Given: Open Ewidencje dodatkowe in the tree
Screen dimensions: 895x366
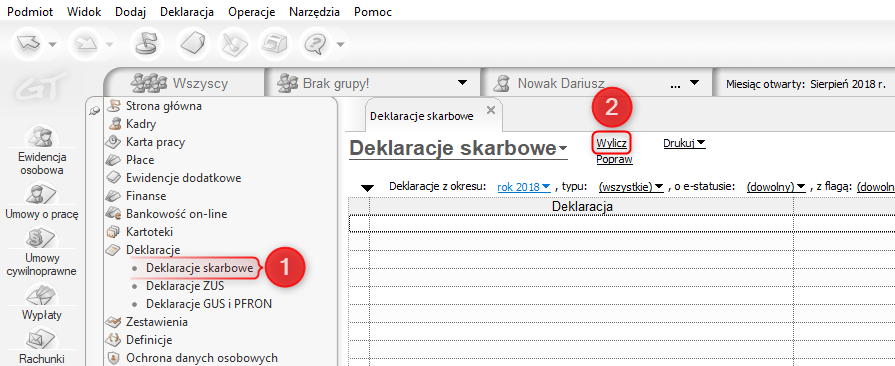Looking at the screenshot, I should 183,178.
